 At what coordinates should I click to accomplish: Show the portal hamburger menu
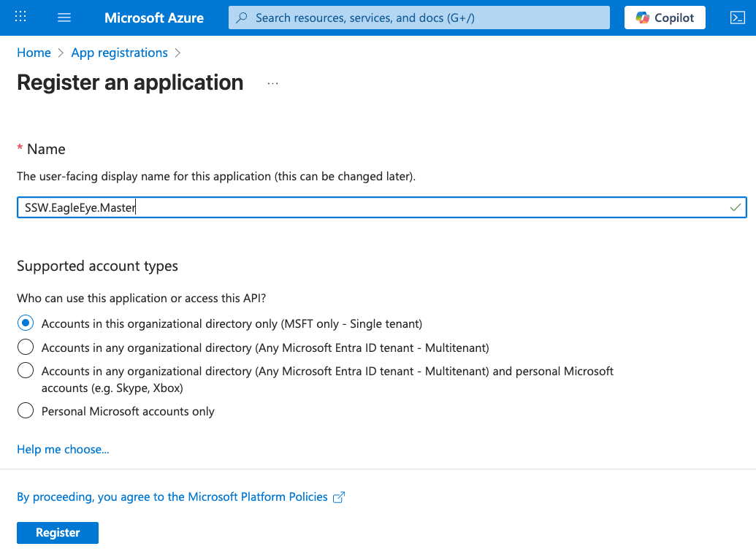tap(64, 18)
